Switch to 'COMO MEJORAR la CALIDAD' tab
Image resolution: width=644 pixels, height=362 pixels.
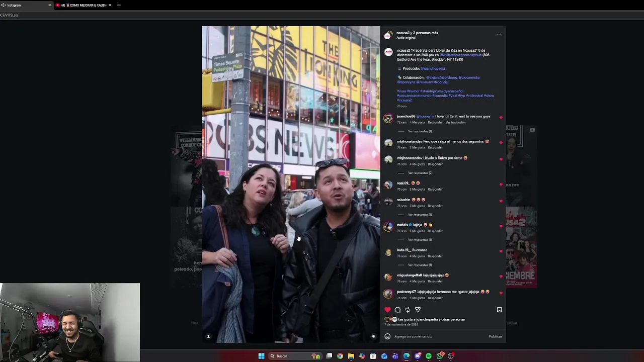coord(84,5)
